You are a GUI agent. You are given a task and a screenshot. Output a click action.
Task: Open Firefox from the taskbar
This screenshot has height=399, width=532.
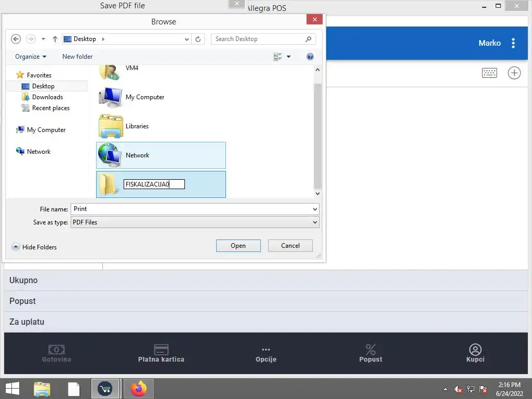138,389
